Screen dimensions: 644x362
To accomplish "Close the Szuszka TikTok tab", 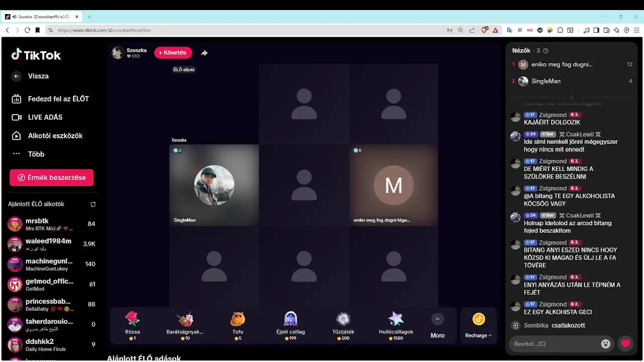I will [77, 17].
